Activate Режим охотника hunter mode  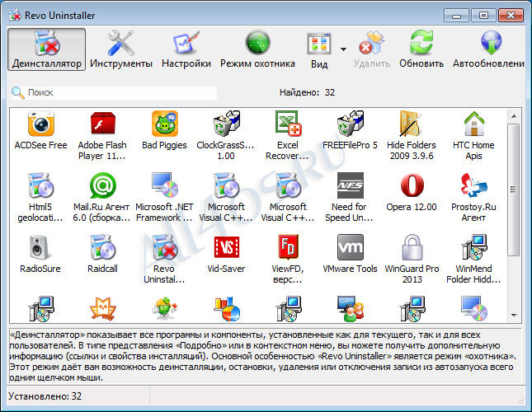[257, 49]
